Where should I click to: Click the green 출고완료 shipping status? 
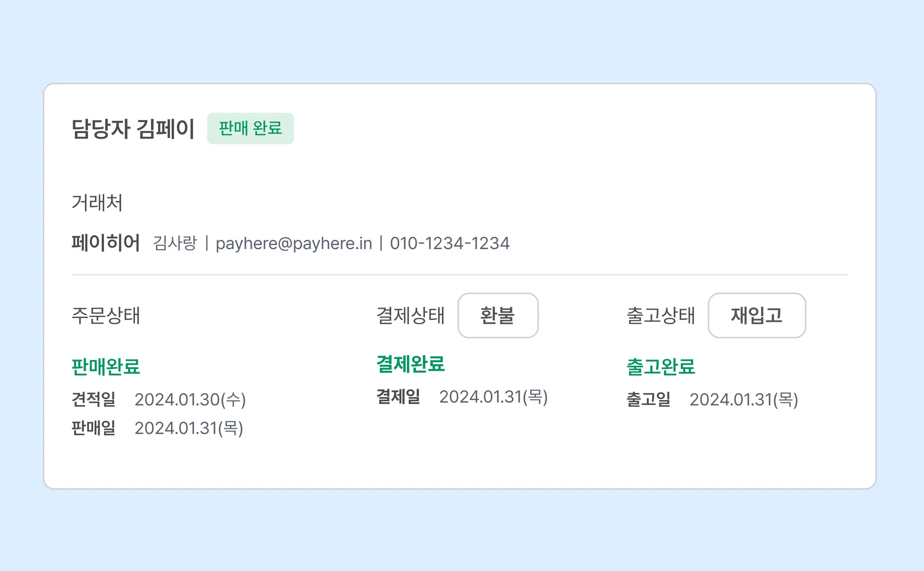[x=661, y=367]
